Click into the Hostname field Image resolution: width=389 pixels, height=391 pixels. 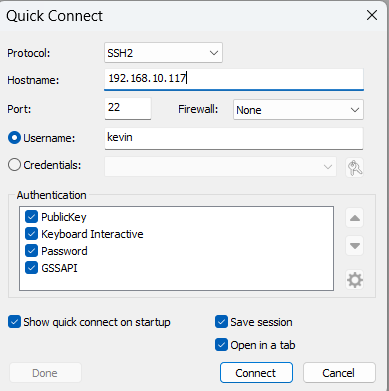234,79
